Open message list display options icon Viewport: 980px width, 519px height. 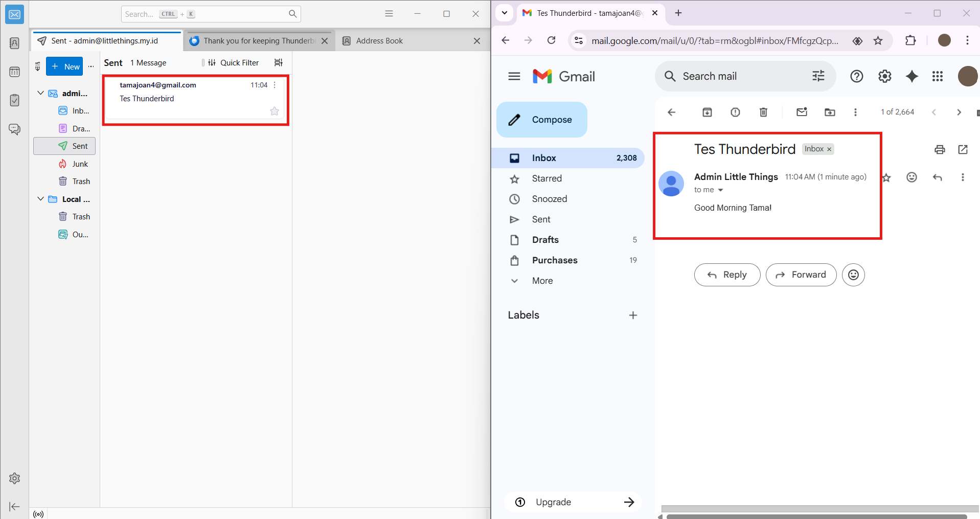279,62
